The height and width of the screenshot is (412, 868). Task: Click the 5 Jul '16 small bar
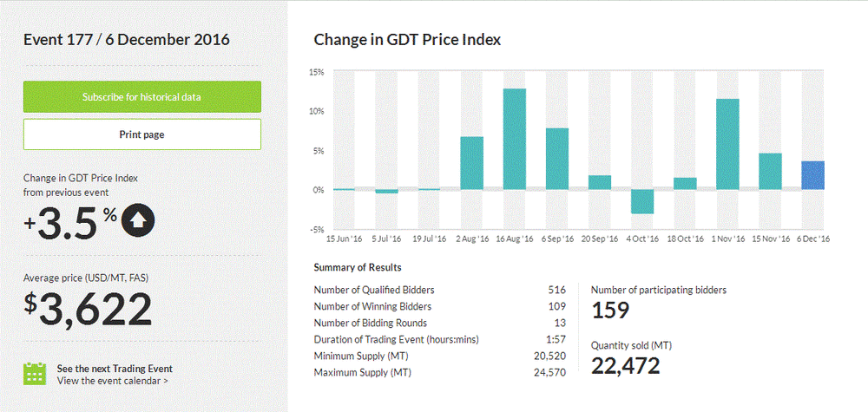386,191
